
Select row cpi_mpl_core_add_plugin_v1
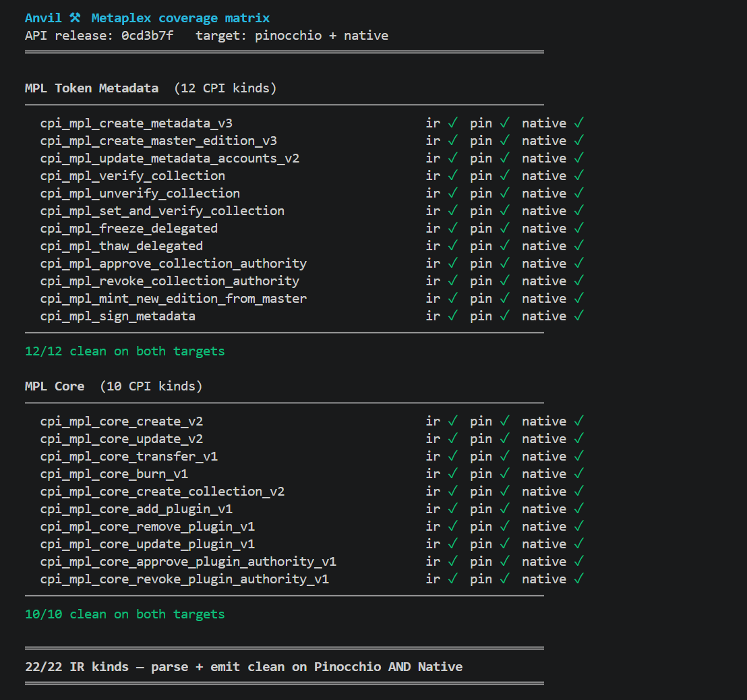(312, 509)
